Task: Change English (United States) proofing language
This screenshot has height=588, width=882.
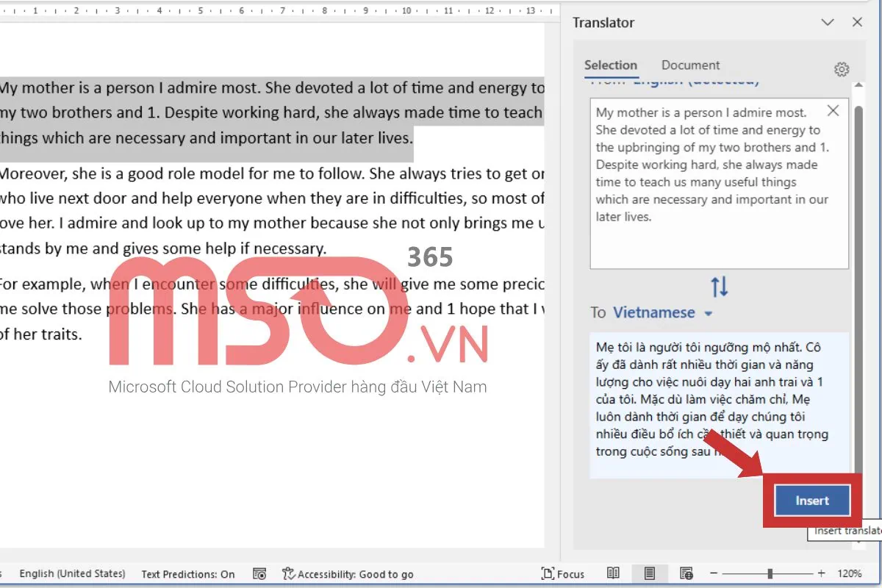Action: click(72, 574)
